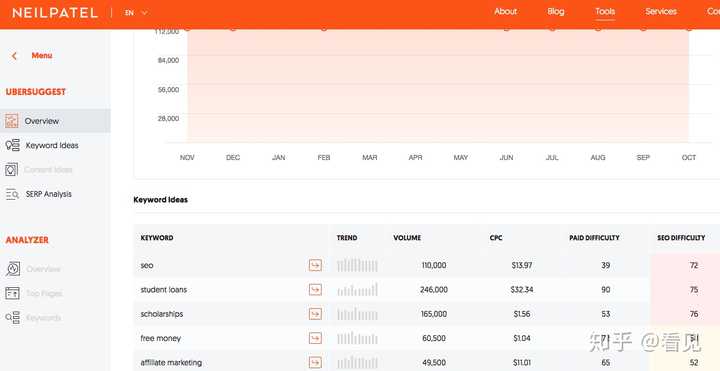Click the Keyword Ideas section heading
720x371 pixels.
point(160,200)
